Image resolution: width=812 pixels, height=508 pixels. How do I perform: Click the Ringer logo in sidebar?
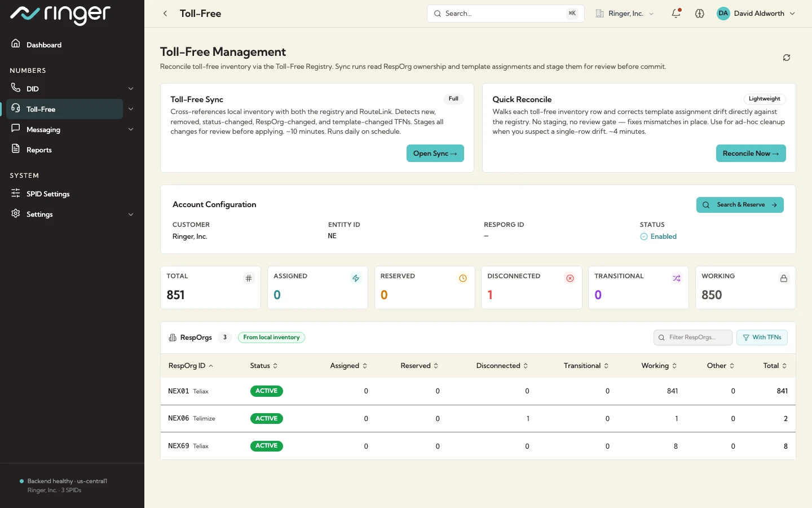[60, 14]
